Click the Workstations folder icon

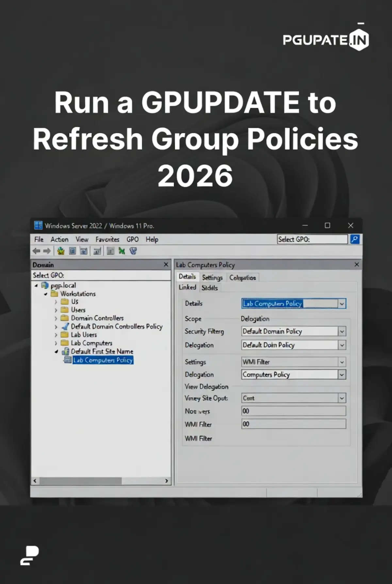54,293
